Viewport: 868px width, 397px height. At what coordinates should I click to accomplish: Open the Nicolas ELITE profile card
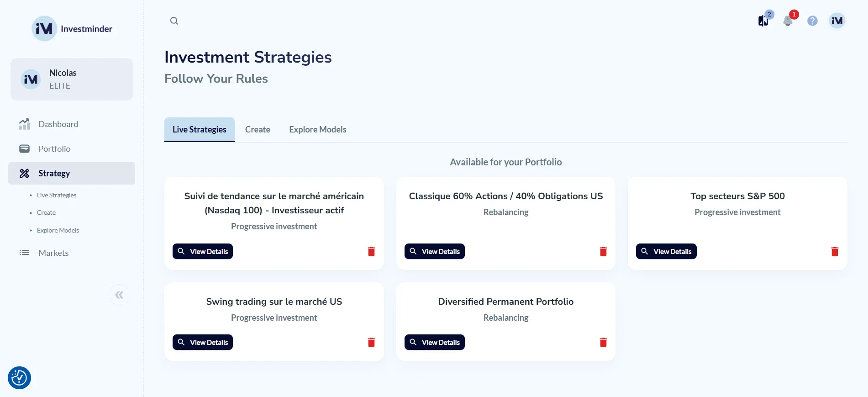point(72,79)
